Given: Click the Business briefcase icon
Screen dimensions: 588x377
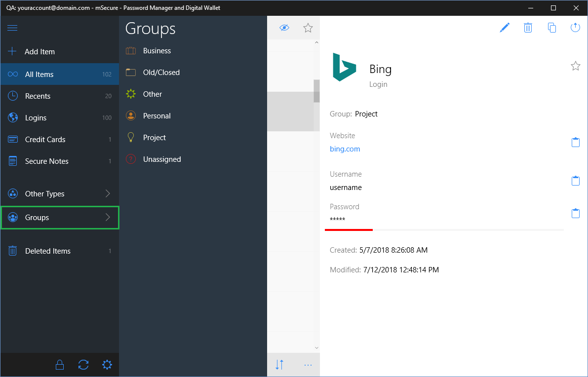Looking at the screenshot, I should pos(131,51).
